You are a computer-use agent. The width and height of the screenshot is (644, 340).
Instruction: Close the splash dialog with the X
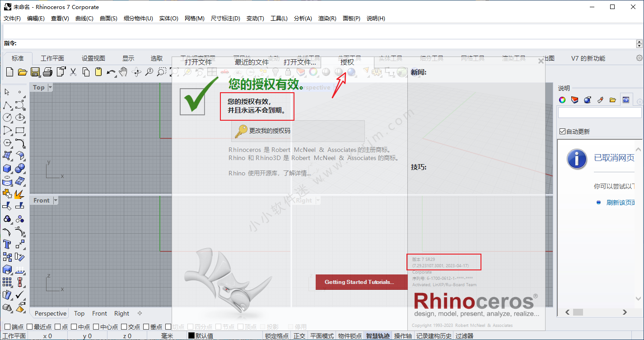click(x=541, y=61)
